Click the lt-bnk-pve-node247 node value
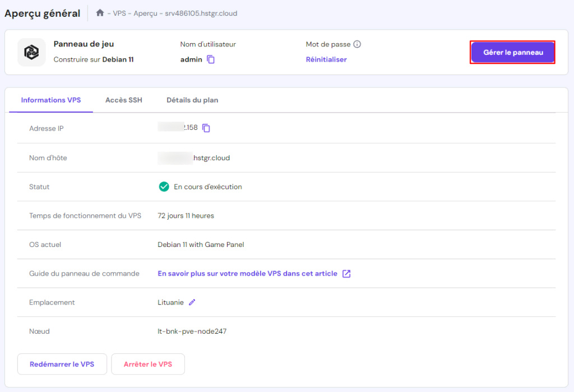This screenshot has width=574, height=392. coord(192,332)
